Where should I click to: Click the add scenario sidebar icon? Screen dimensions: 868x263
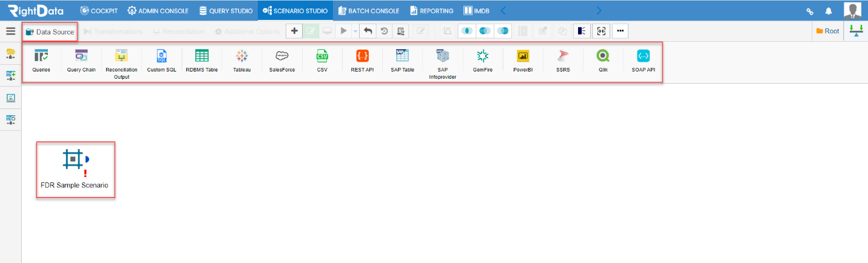[x=10, y=75]
